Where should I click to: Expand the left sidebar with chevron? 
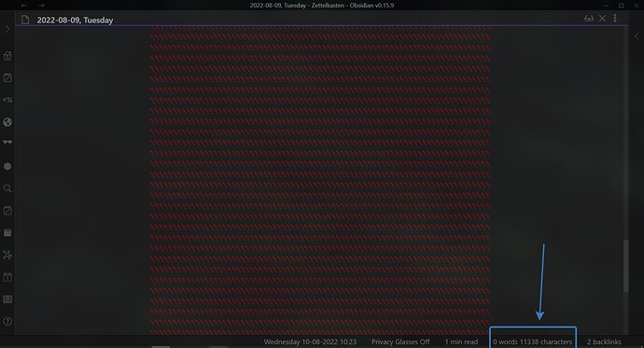pos(7,29)
